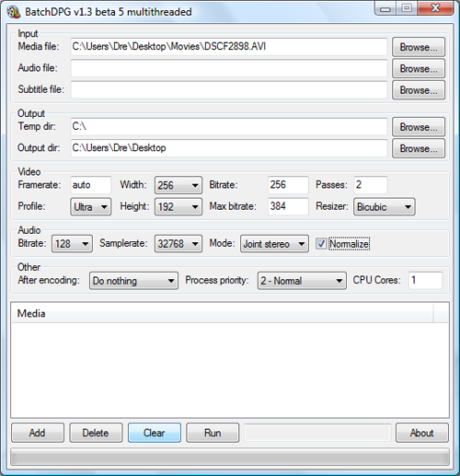Open the Samplerate dropdown
The width and height of the screenshot is (460, 476).
tap(178, 244)
